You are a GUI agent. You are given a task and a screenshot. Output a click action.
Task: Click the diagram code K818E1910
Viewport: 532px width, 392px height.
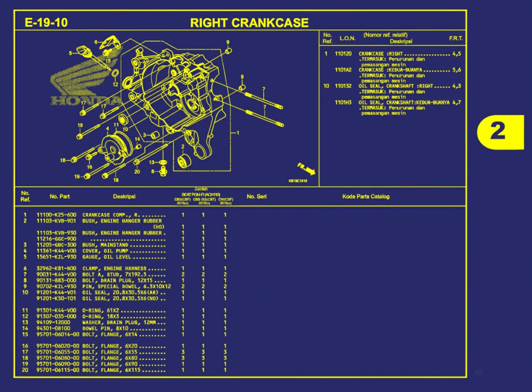tap(298, 181)
